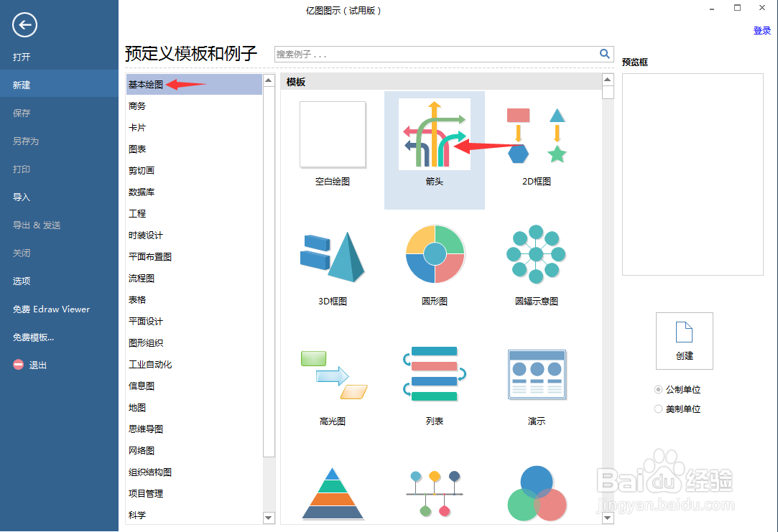Select the 组织结构图 category
This screenshot has height=532, width=778.
(150, 472)
